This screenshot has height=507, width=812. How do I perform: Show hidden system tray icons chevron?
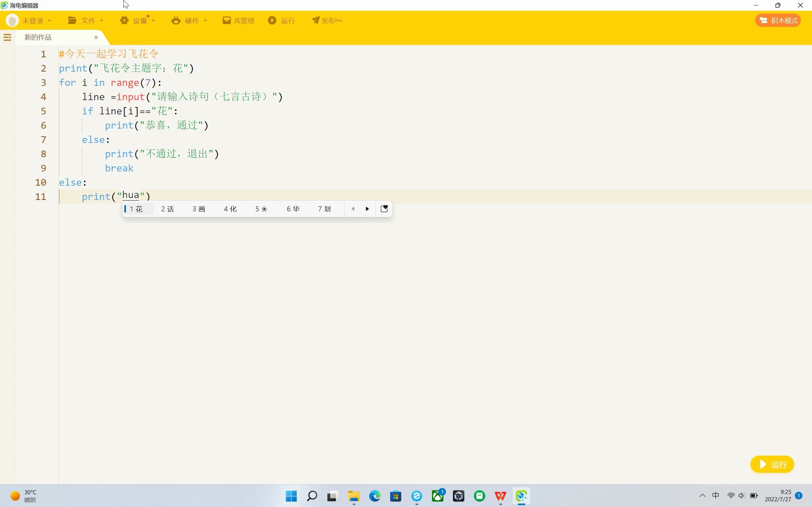point(702,496)
